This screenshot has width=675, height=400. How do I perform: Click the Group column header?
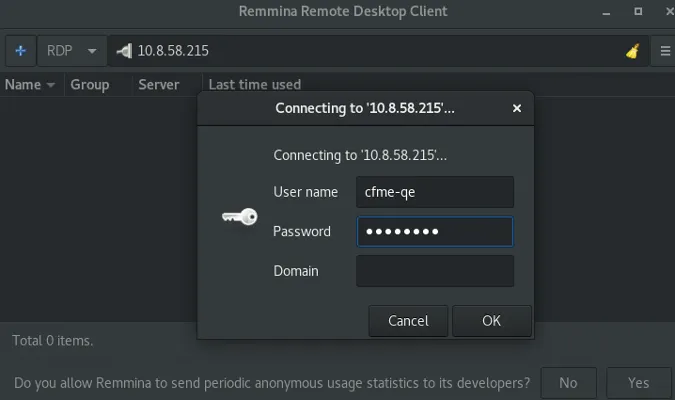tap(90, 85)
